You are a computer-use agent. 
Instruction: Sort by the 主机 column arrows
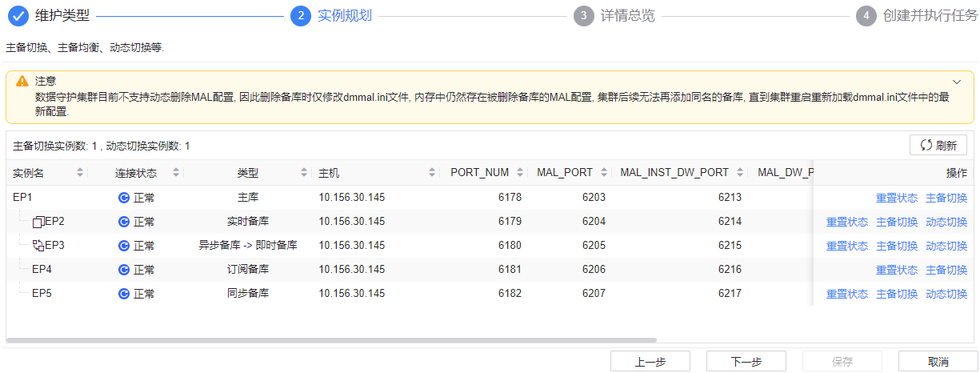pyautogui.click(x=432, y=173)
